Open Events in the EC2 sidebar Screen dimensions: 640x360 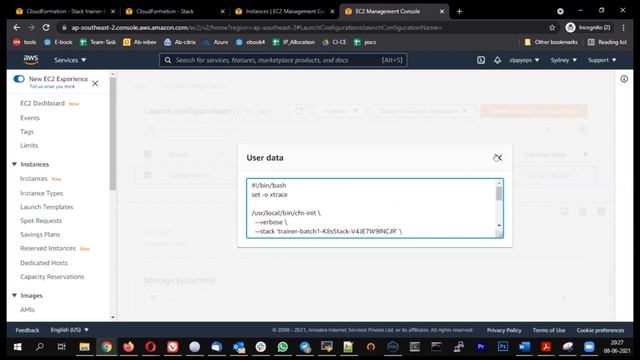tap(30, 118)
